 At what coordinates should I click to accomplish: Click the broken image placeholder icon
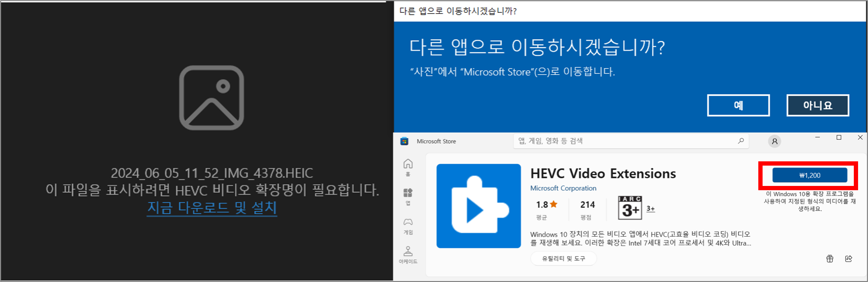point(211,97)
